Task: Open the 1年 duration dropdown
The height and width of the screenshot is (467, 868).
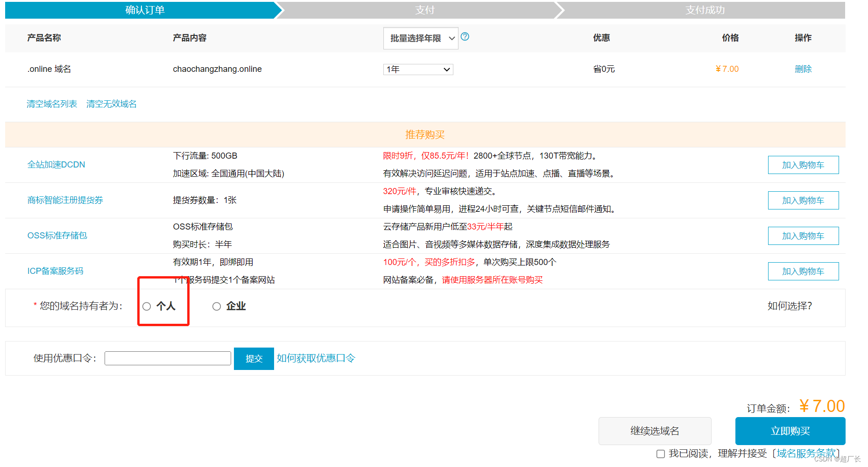Action: point(418,70)
